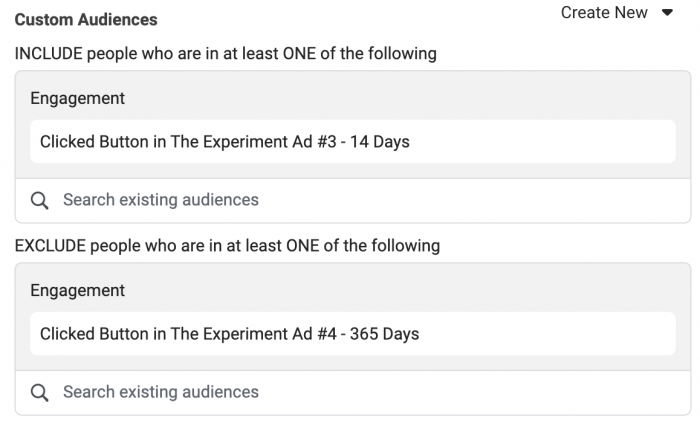Click the magnifier icon in the INCLUDE search box

click(39, 200)
